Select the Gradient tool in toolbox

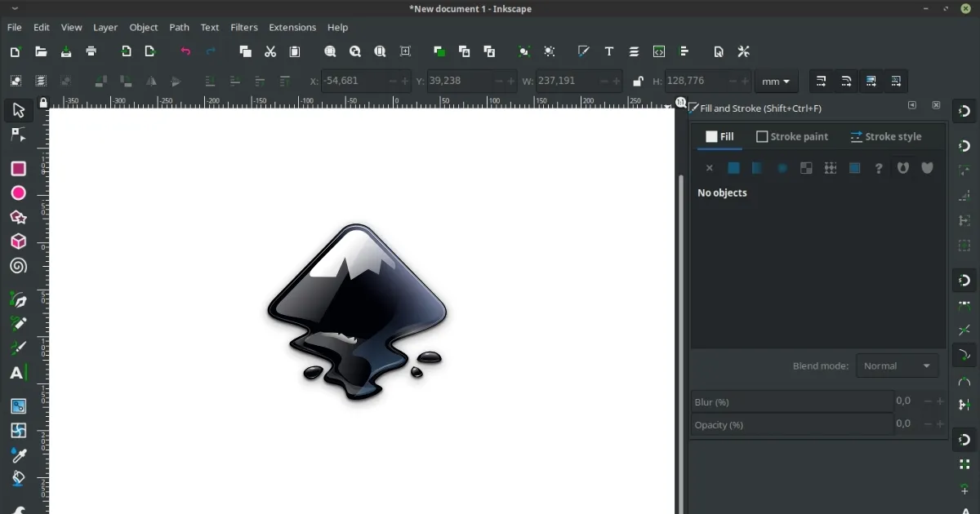pyautogui.click(x=18, y=406)
